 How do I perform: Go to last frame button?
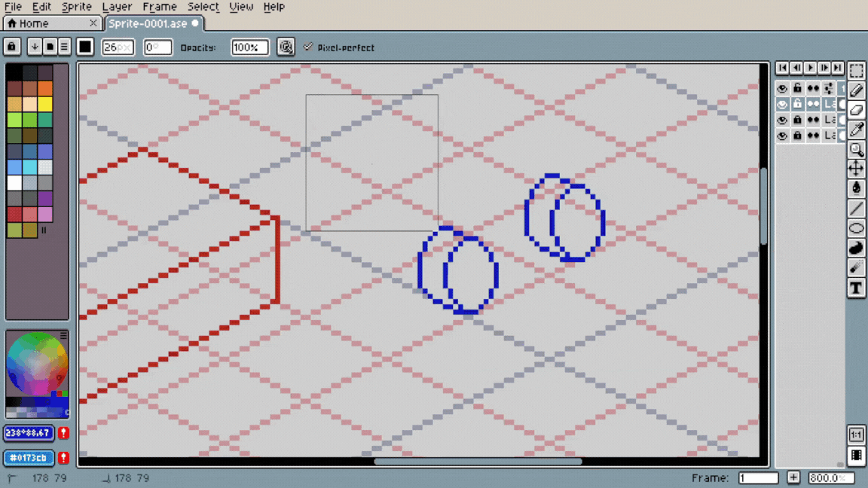pyautogui.click(x=838, y=68)
